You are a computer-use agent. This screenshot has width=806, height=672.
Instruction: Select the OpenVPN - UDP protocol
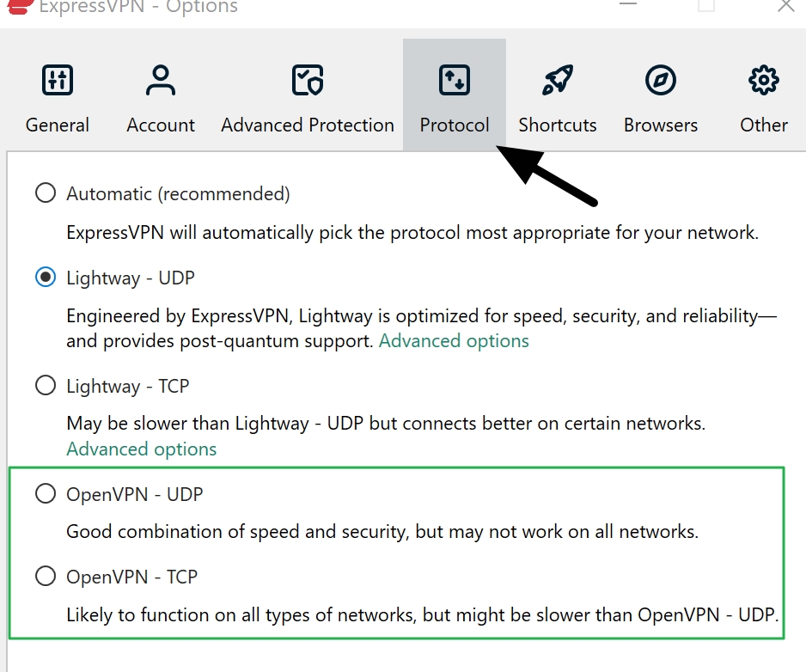[x=45, y=493]
